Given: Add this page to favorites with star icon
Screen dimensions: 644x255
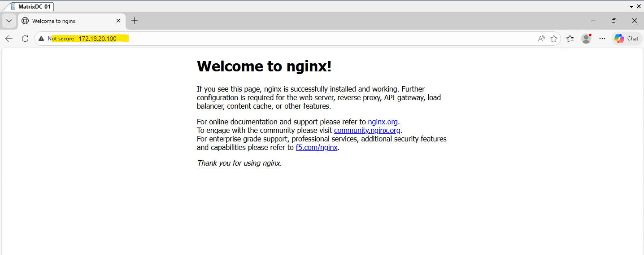Looking at the screenshot, I should tap(554, 39).
